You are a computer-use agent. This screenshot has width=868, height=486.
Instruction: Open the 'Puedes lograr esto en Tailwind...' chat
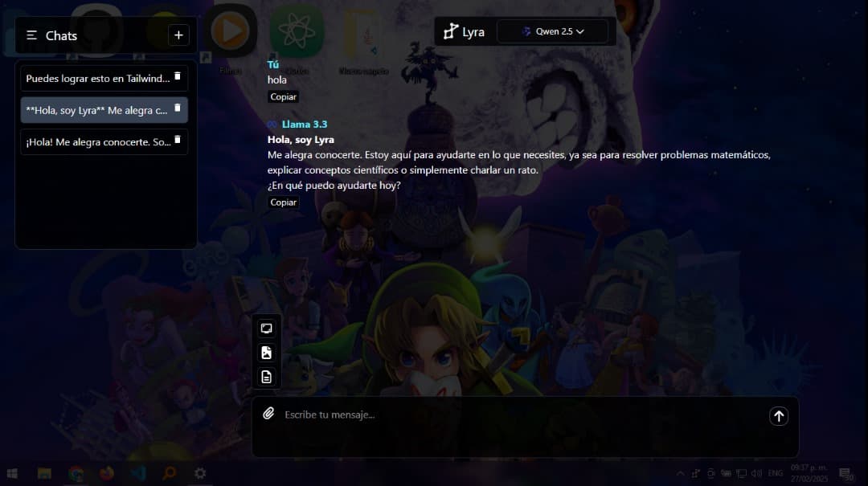[x=104, y=78]
